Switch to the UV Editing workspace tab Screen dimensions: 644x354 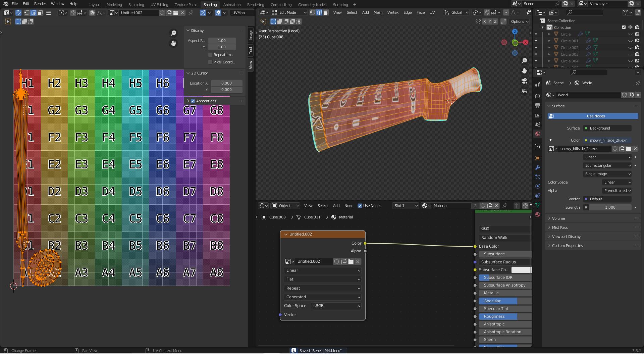click(159, 5)
